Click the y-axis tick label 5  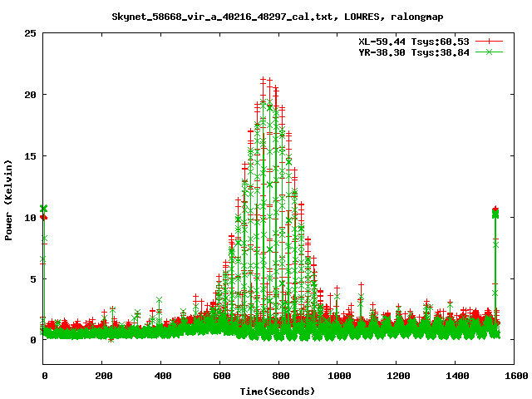pos(33,279)
